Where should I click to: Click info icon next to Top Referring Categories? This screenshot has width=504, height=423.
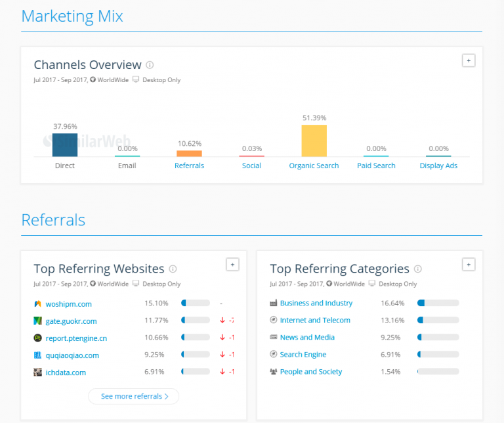(418, 269)
